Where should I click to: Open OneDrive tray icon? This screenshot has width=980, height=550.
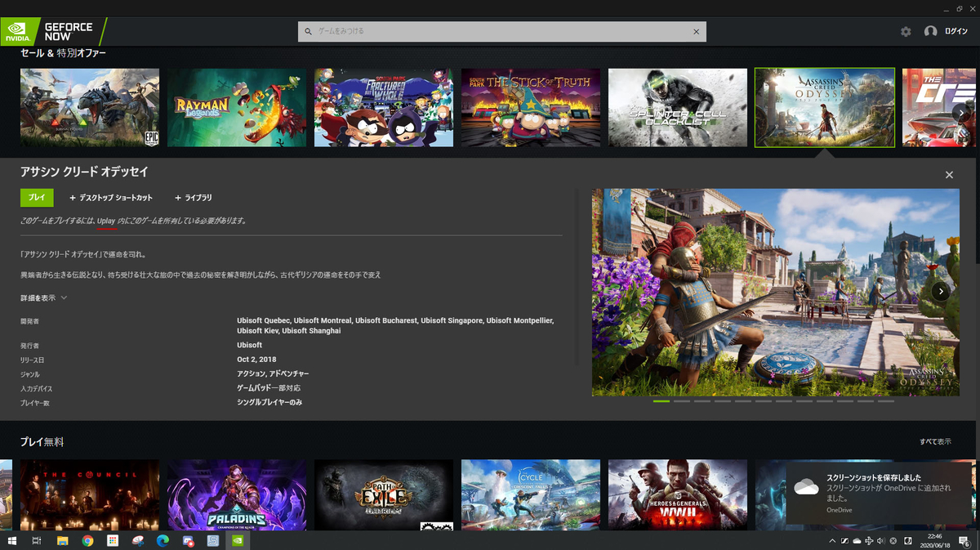click(x=856, y=541)
